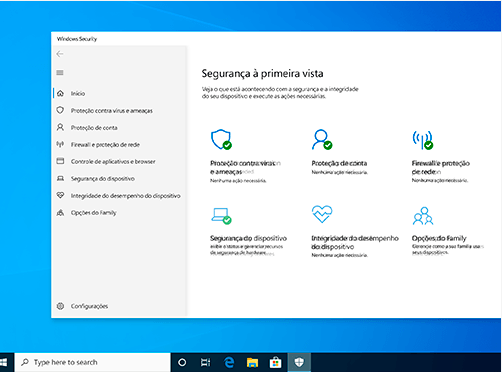This screenshot has height=372, width=502.
Task: Collapse the hamburger navigation menu
Action: (60, 73)
